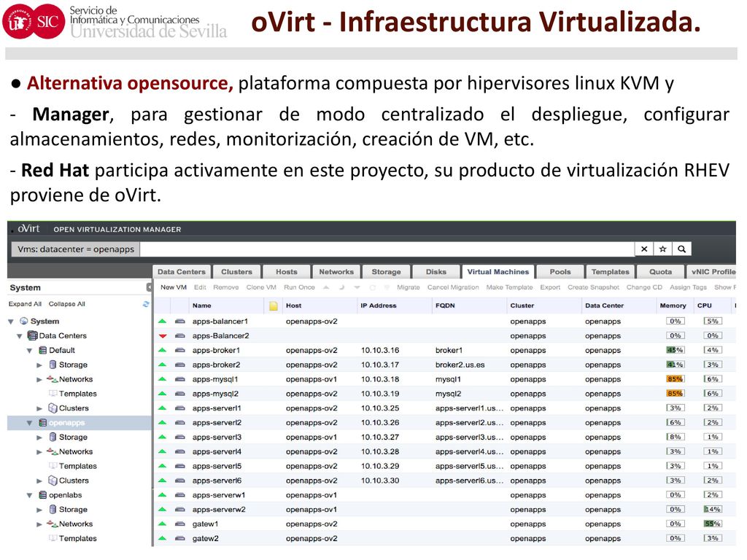
Task: Click Expand All link
Action: (x=25, y=304)
